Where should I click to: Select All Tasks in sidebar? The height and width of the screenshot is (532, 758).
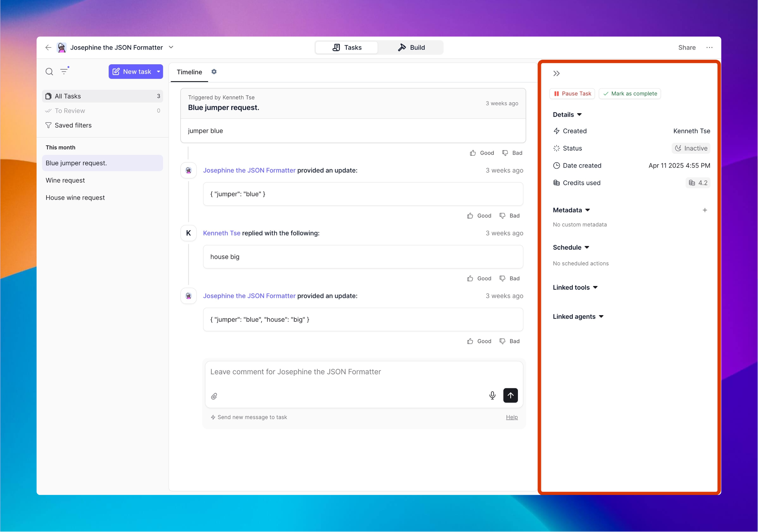(103, 96)
